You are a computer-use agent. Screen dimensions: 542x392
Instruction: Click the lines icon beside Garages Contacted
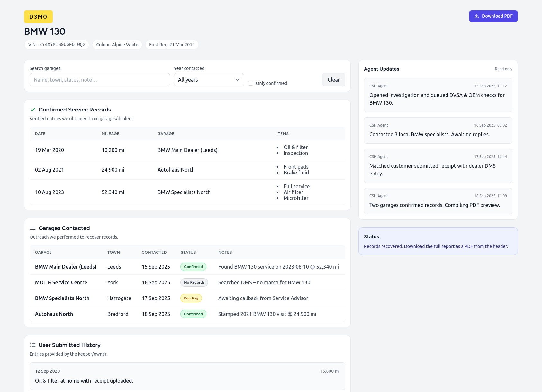tap(33, 228)
